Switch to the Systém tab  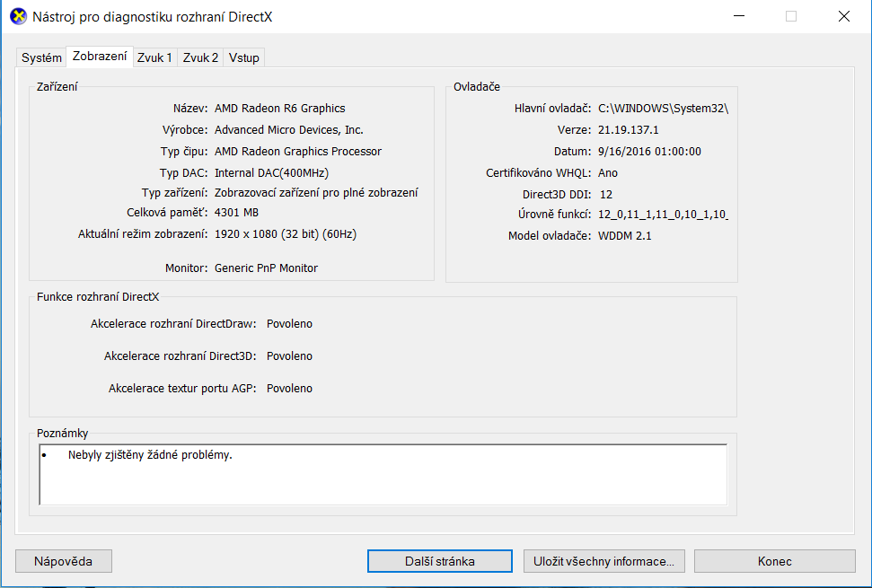(41, 57)
